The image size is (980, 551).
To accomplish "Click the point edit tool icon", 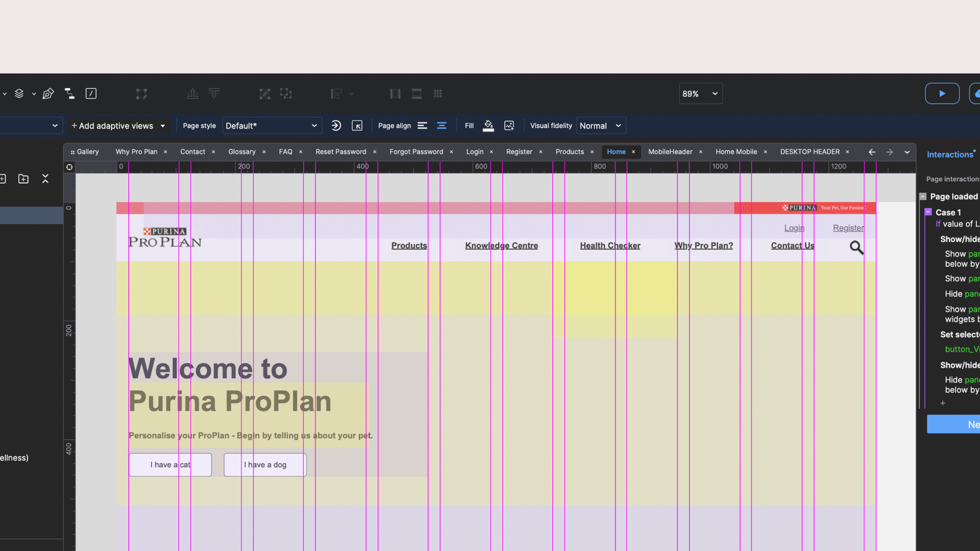I will coord(141,94).
